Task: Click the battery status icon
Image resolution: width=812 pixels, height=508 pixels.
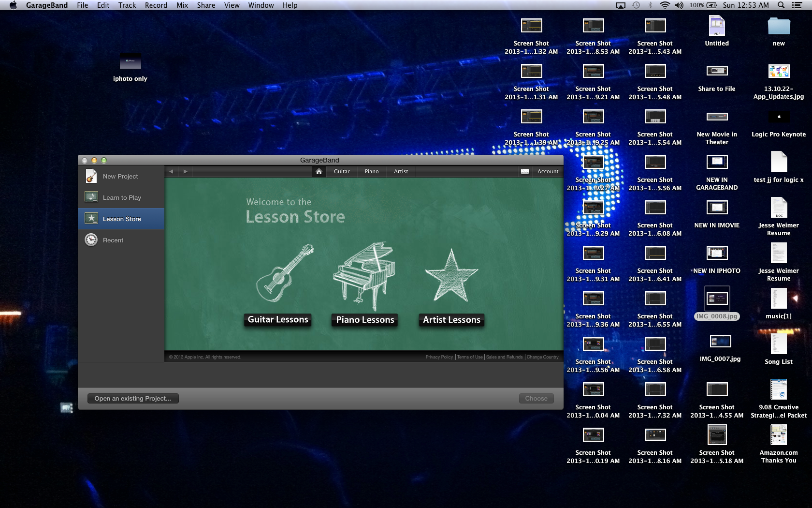Action: click(x=711, y=5)
